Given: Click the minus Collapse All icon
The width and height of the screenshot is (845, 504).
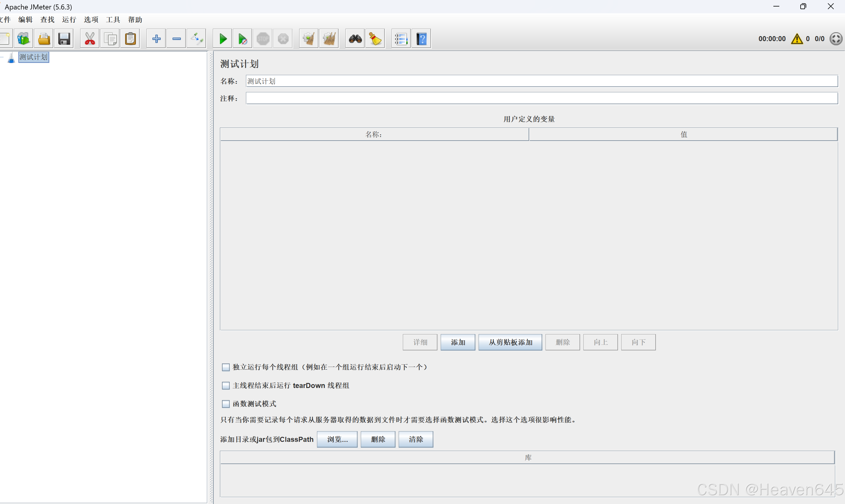Looking at the screenshot, I should pyautogui.click(x=177, y=39).
